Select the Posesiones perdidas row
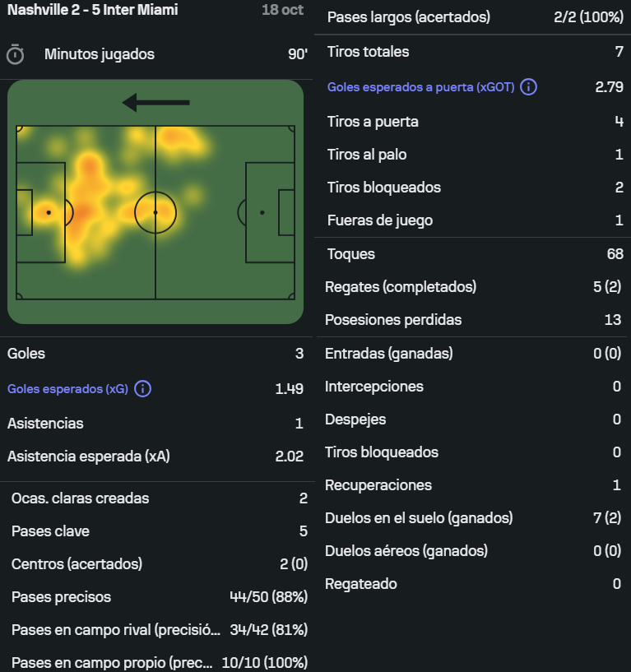Viewport: 631px width, 672px height. click(x=474, y=320)
